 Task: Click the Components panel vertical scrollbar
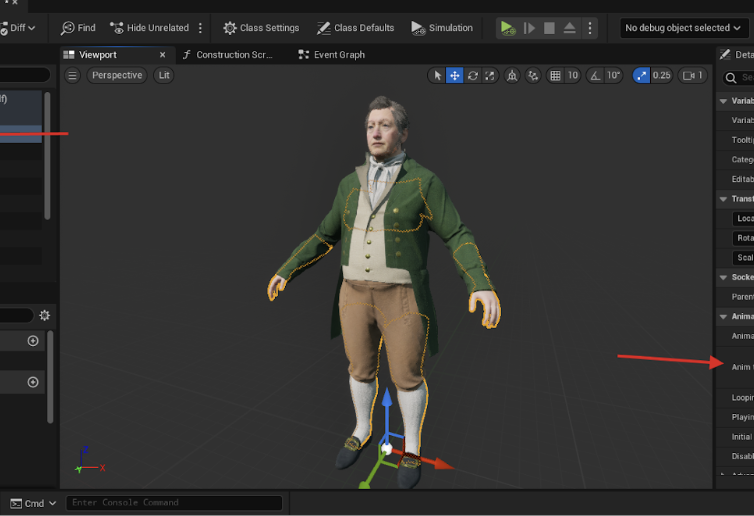47,156
